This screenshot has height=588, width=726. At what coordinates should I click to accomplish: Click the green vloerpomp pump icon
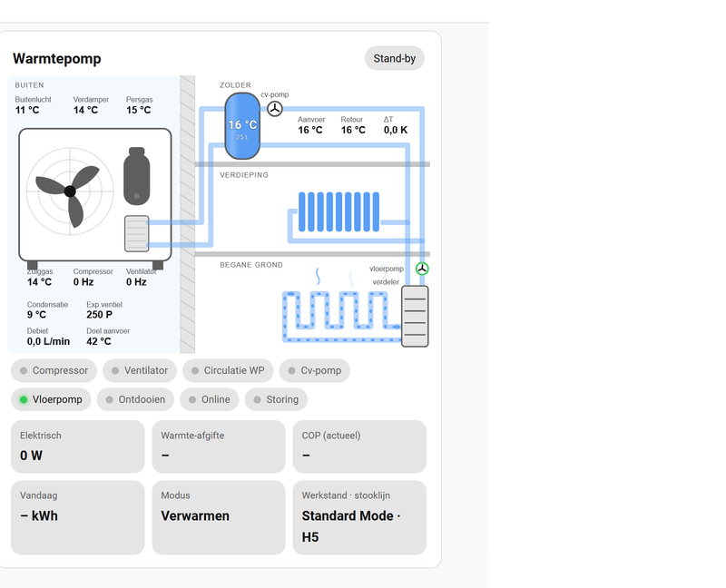(422, 269)
